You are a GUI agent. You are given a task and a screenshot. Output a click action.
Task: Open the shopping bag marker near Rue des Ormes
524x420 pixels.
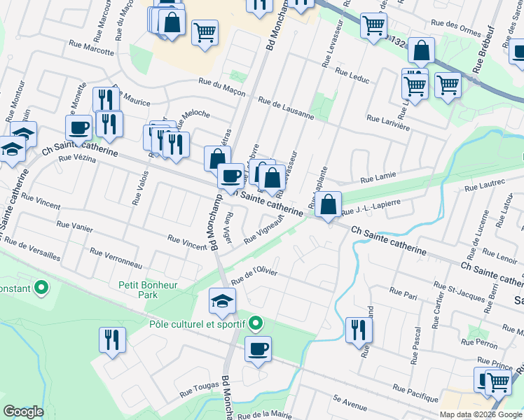click(x=421, y=51)
